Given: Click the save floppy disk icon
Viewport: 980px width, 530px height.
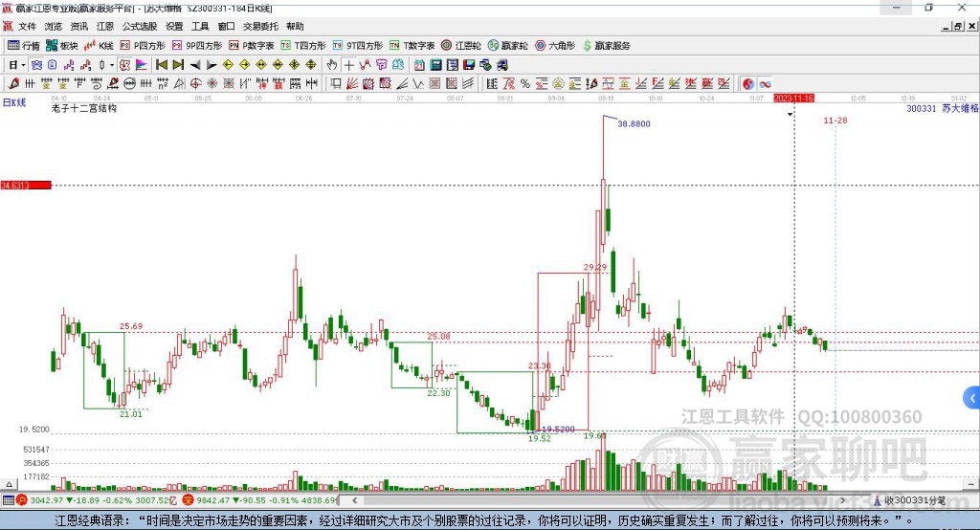Looking at the screenshot, I should pos(469,65).
